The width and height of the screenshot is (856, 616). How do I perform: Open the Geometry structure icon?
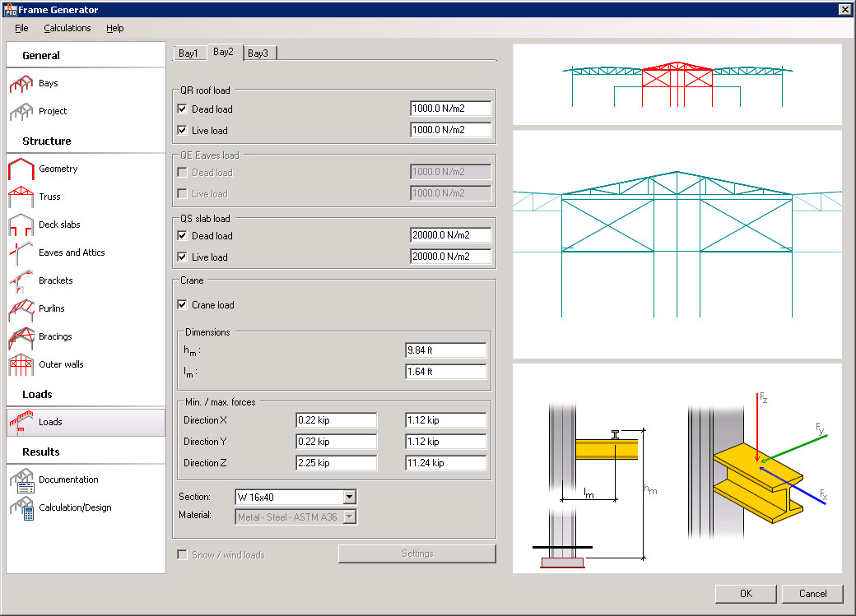click(x=21, y=169)
